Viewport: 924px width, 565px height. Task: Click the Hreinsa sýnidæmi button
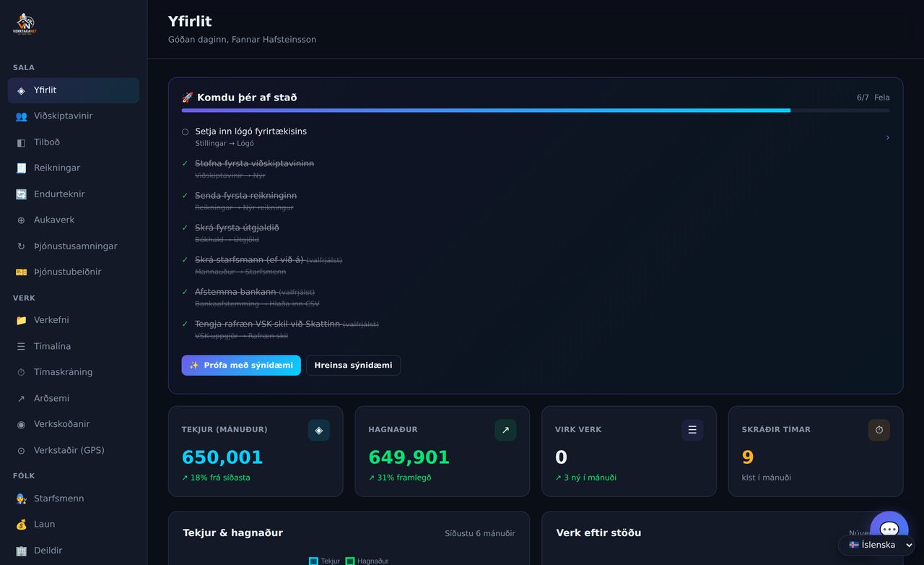tap(353, 366)
